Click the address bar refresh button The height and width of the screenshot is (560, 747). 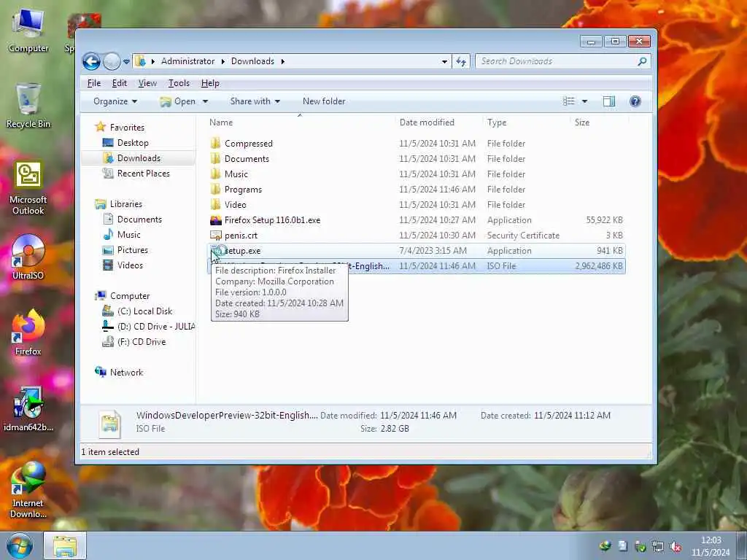[x=461, y=61]
